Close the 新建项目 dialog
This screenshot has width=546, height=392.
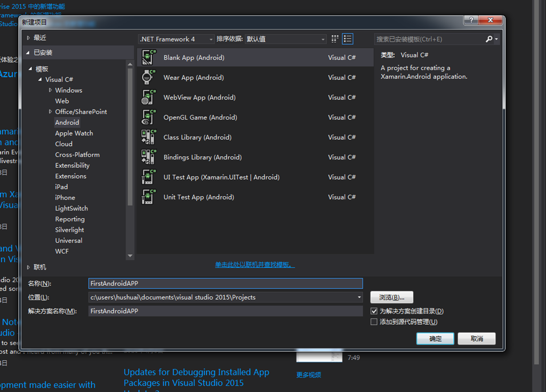point(491,20)
